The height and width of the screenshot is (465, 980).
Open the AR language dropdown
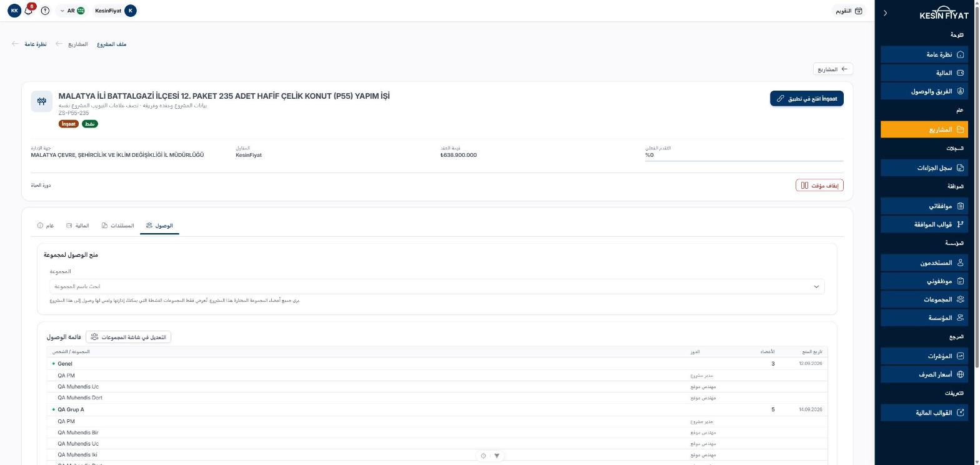[71, 11]
